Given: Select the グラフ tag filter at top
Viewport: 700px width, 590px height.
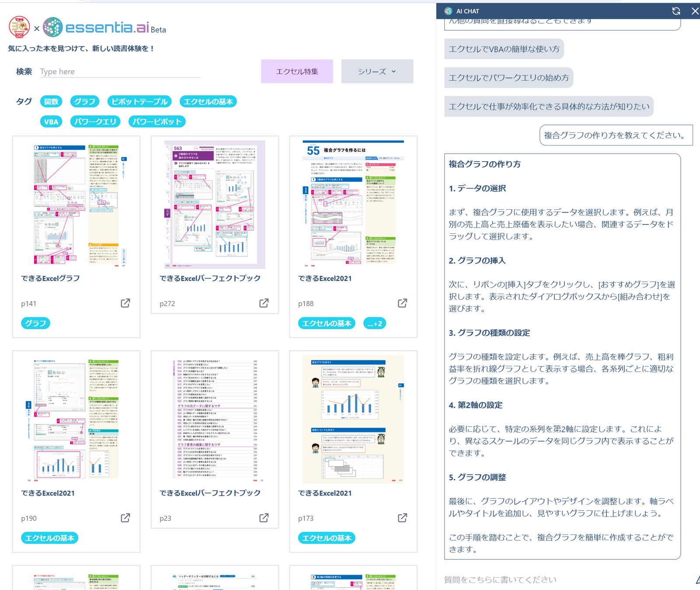Looking at the screenshot, I should pyautogui.click(x=84, y=101).
